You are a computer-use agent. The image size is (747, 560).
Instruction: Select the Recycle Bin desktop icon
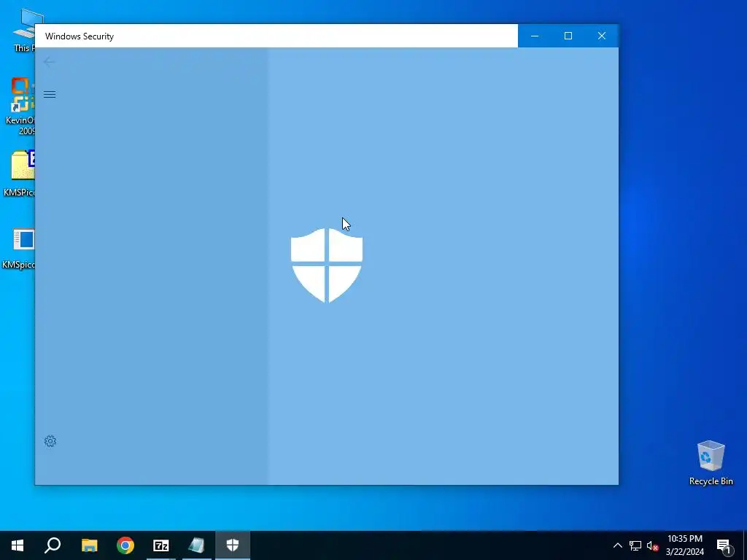(711, 462)
